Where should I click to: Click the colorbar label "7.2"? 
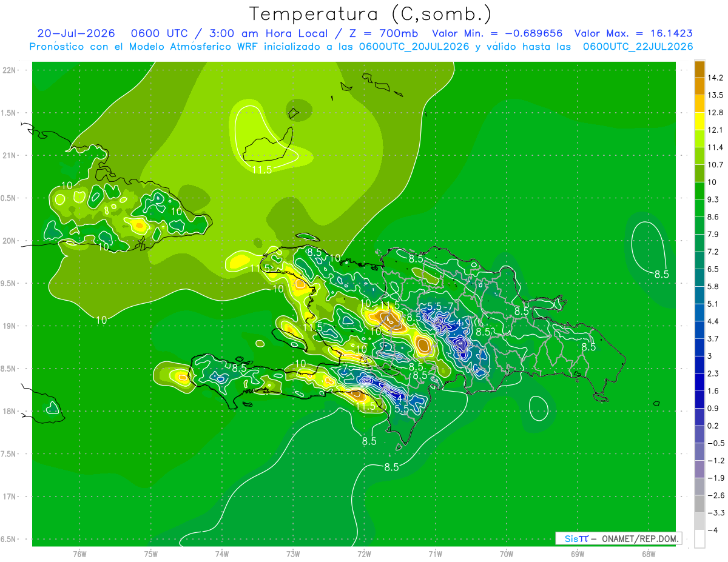[713, 252]
